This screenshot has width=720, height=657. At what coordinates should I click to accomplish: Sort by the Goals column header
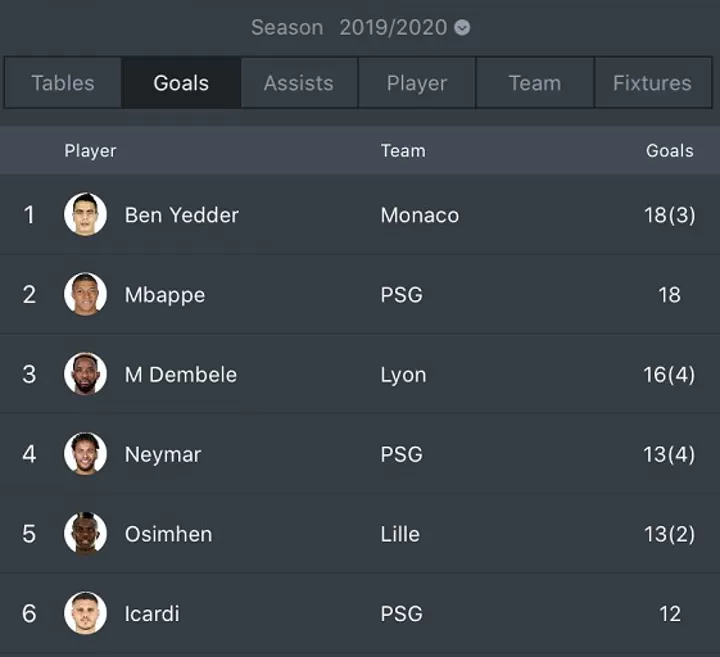669,151
